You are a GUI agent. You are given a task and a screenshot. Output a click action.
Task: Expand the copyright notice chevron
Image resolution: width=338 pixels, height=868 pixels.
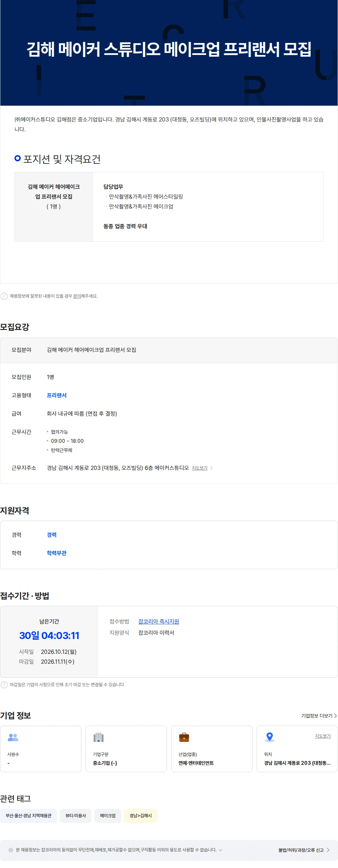click(x=220, y=850)
